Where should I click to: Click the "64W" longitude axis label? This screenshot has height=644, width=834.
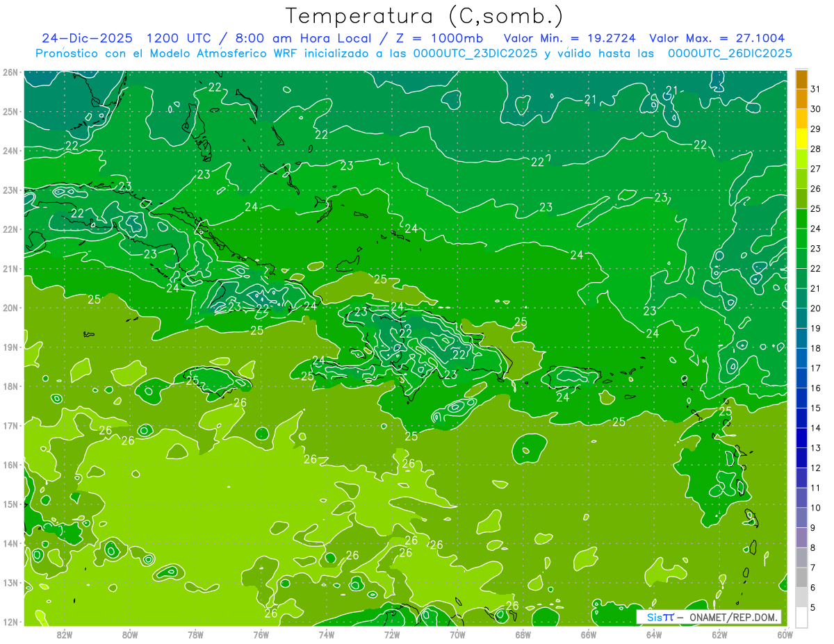[654, 634]
